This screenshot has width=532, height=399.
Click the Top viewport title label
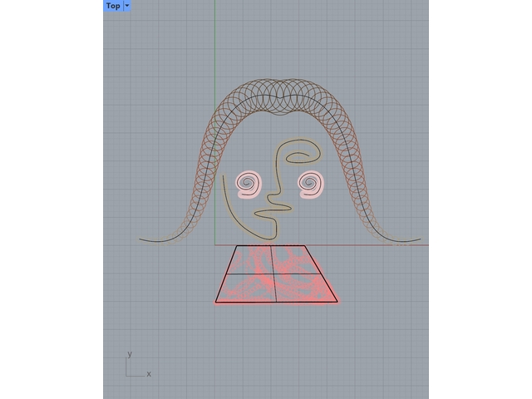click(x=113, y=6)
